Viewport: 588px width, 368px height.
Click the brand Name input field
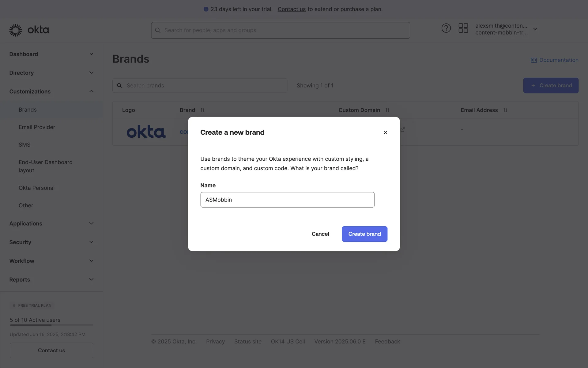tap(287, 200)
